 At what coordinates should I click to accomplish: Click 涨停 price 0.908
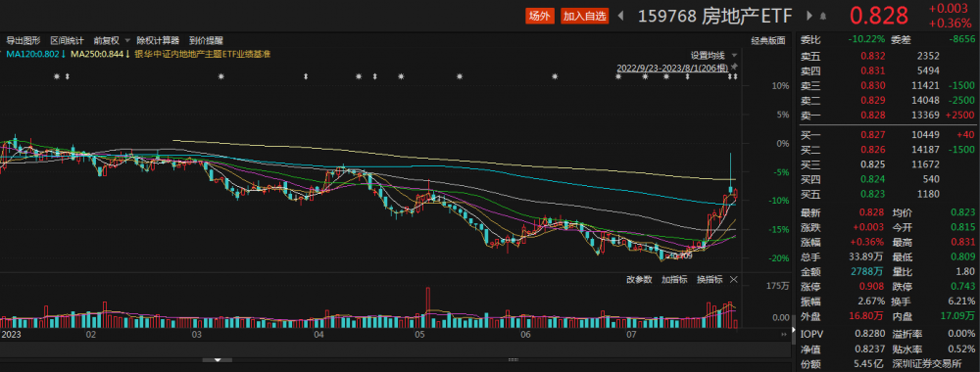click(x=872, y=287)
